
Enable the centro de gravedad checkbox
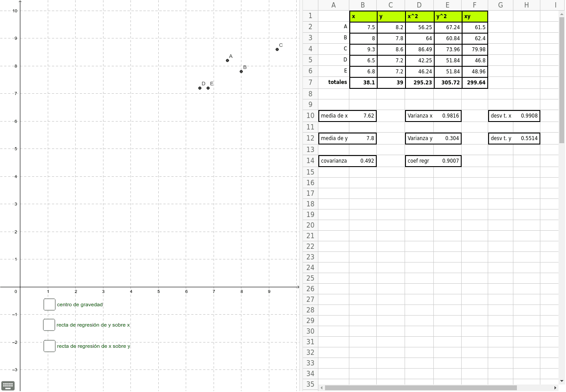coord(50,304)
